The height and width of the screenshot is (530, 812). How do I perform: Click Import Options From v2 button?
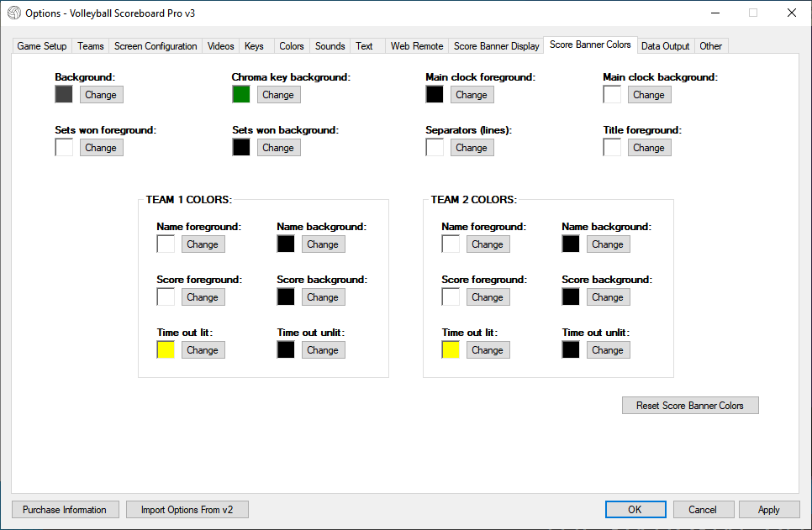click(x=187, y=510)
